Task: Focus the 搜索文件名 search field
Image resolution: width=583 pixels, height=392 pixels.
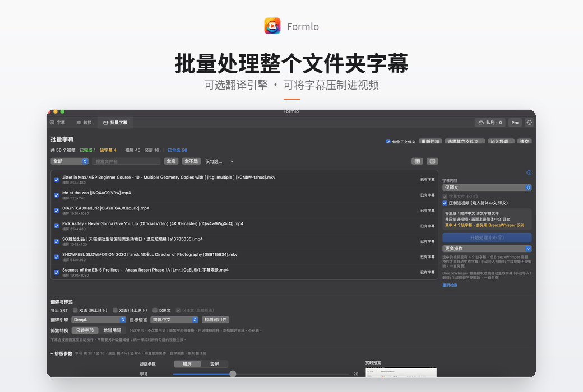Action: coord(126,161)
